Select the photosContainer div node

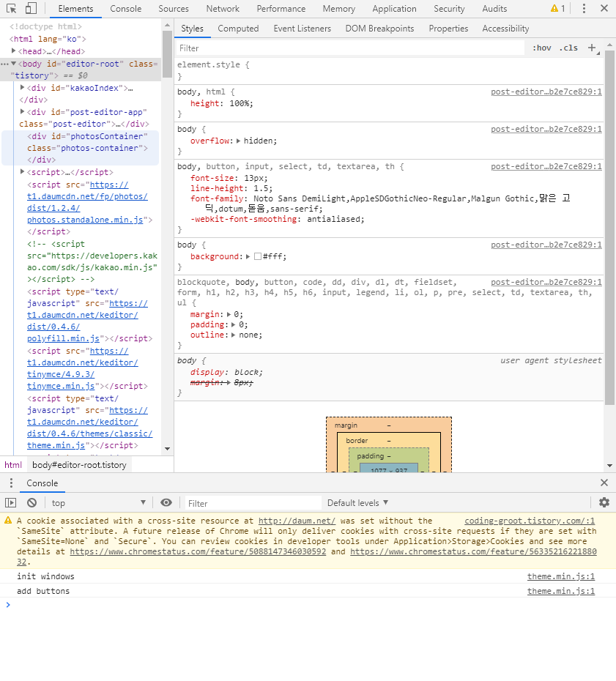(x=81, y=148)
